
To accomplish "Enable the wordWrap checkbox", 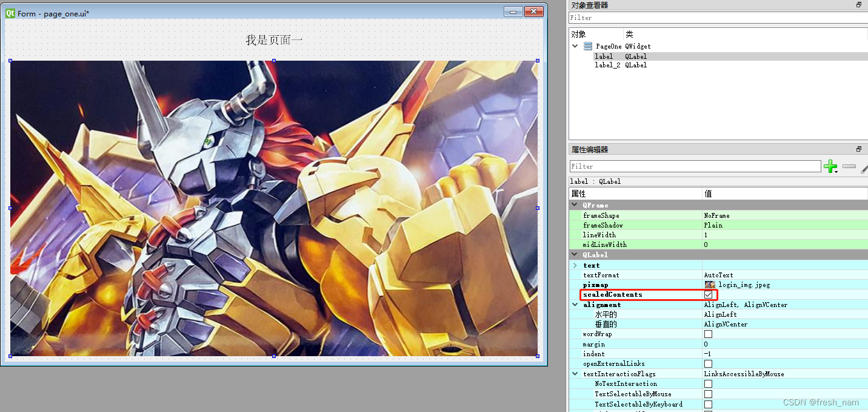I will coord(708,334).
